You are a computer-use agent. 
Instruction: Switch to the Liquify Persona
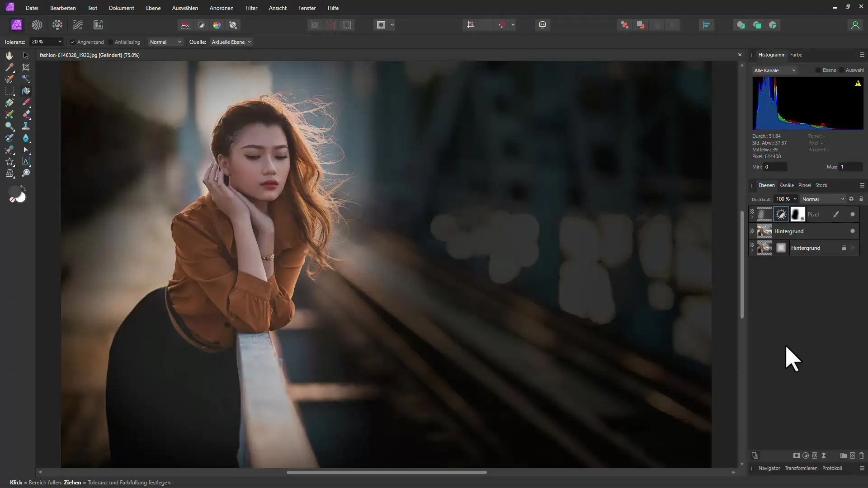(37, 25)
